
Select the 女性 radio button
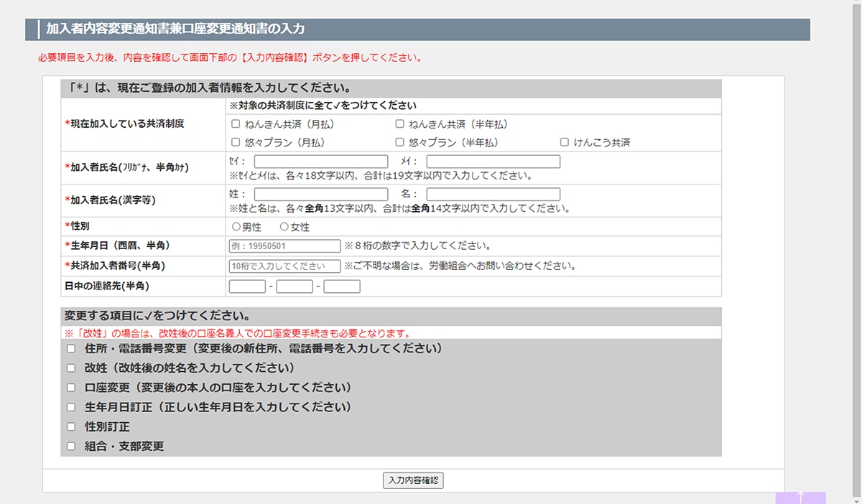[284, 227]
